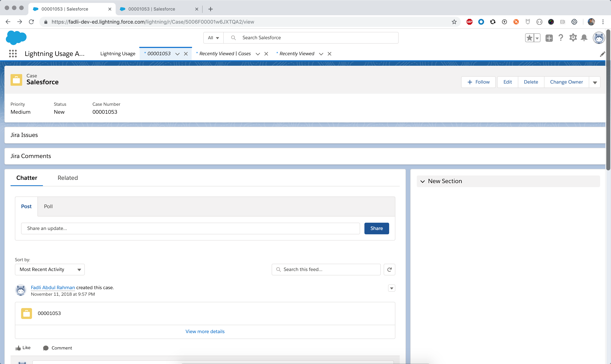611x364 pixels.
Task: Open the search scope All dropdown
Action: click(x=213, y=38)
